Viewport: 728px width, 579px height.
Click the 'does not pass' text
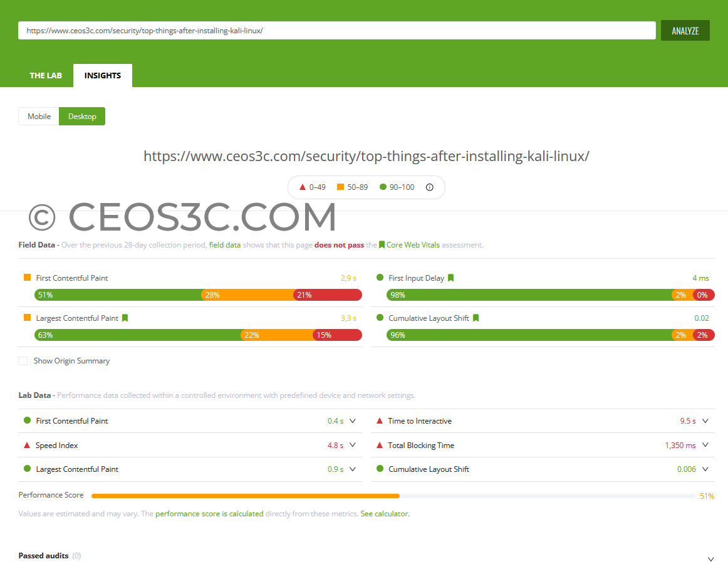coord(339,244)
